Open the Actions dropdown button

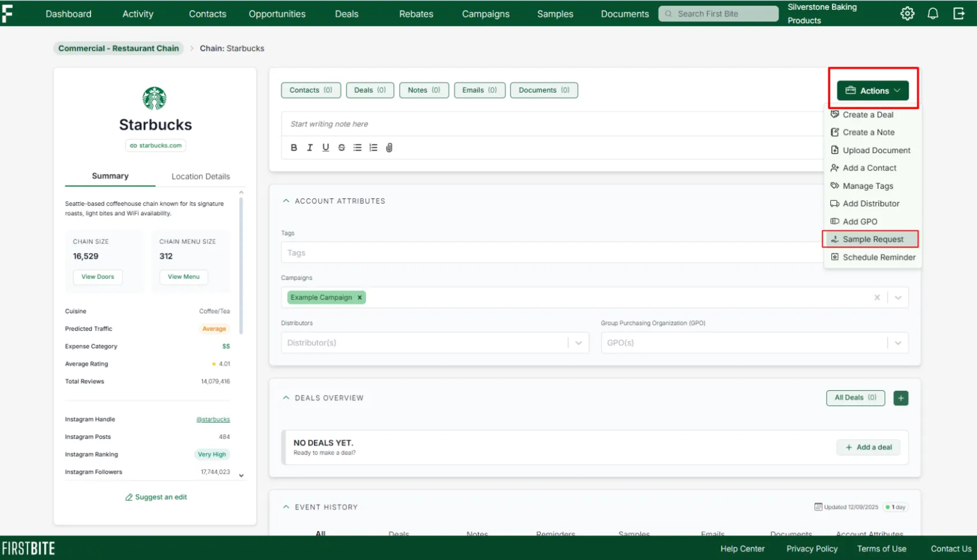(x=873, y=90)
